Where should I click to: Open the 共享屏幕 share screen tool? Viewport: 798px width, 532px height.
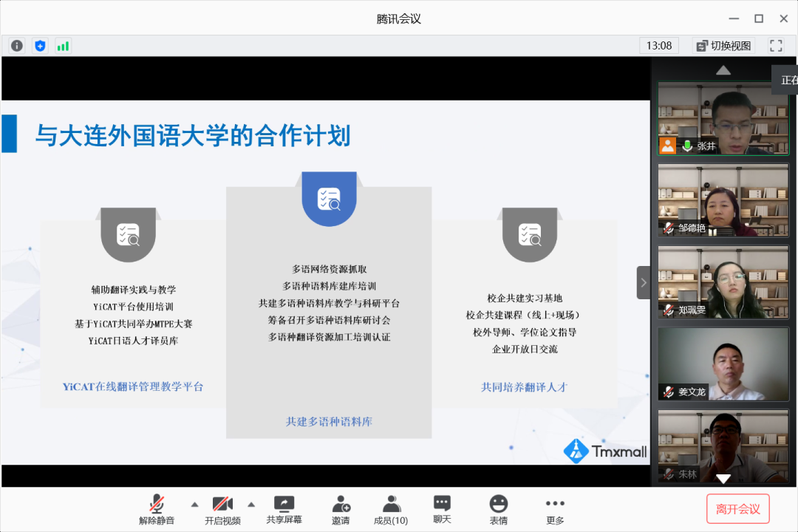point(284,510)
